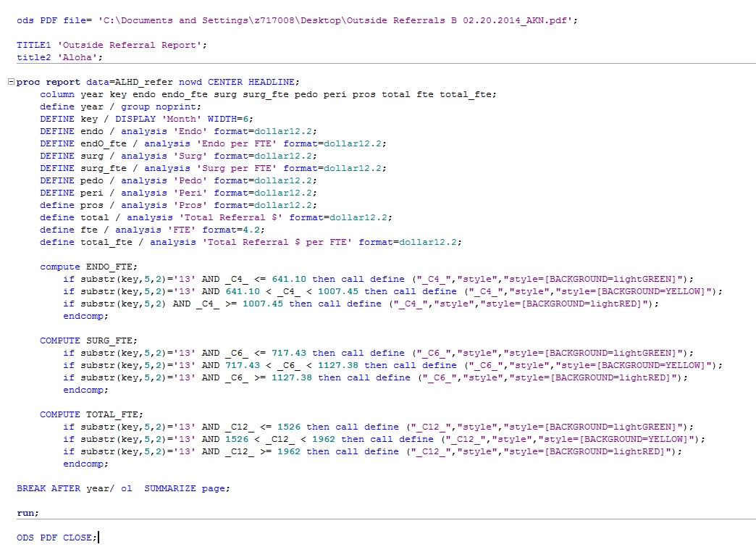Click the _C12_ >= 1962 lightRED line
This screenshot has height=560, width=756.
tap(373, 451)
